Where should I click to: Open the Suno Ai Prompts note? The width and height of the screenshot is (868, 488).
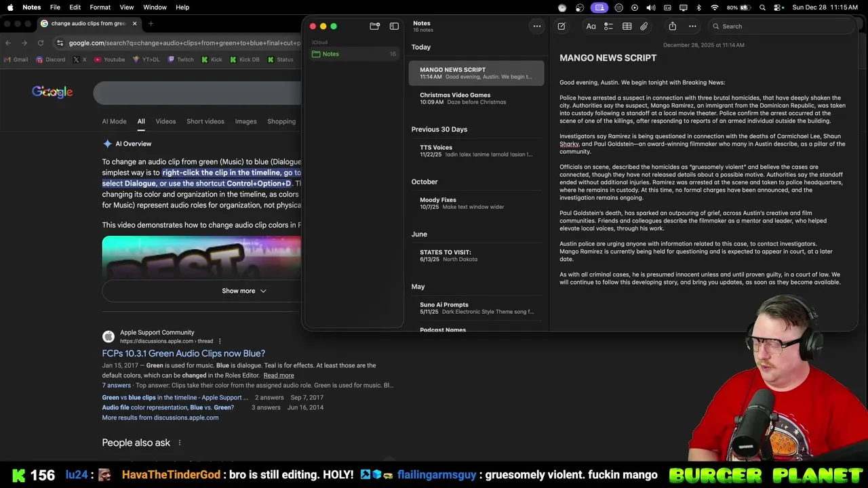(476, 308)
